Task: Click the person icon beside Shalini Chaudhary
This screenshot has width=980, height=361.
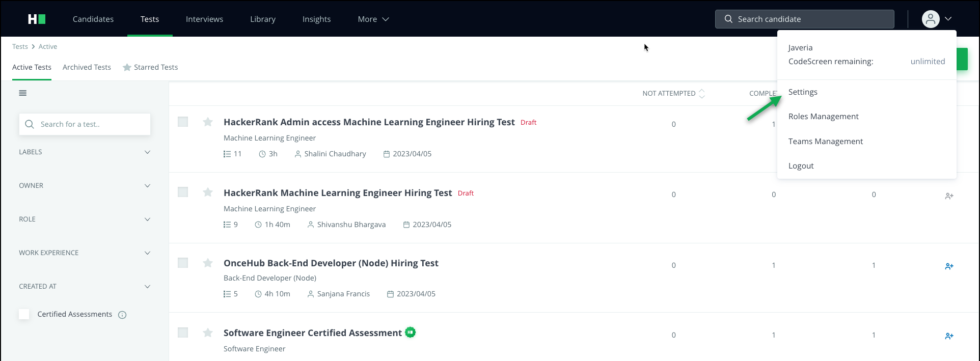Action: [298, 154]
